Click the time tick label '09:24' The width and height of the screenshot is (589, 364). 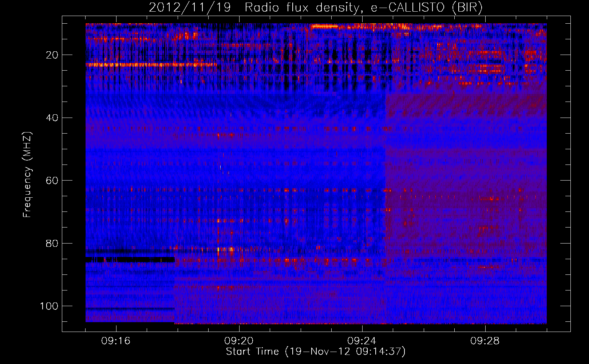362,341
